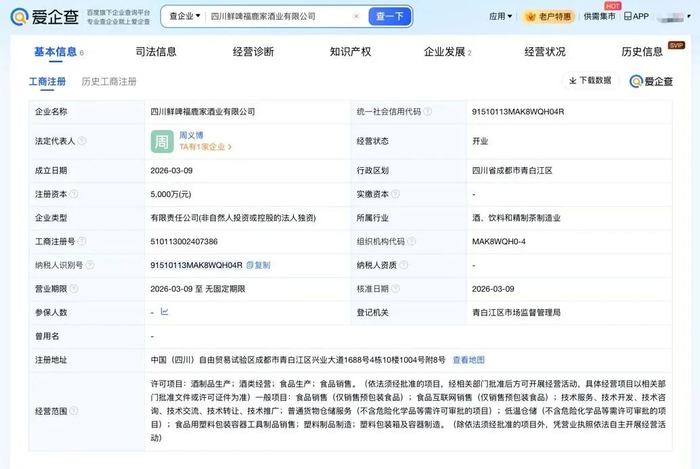
Task: Click help icon beside 注册资本
Action: [x=74, y=194]
